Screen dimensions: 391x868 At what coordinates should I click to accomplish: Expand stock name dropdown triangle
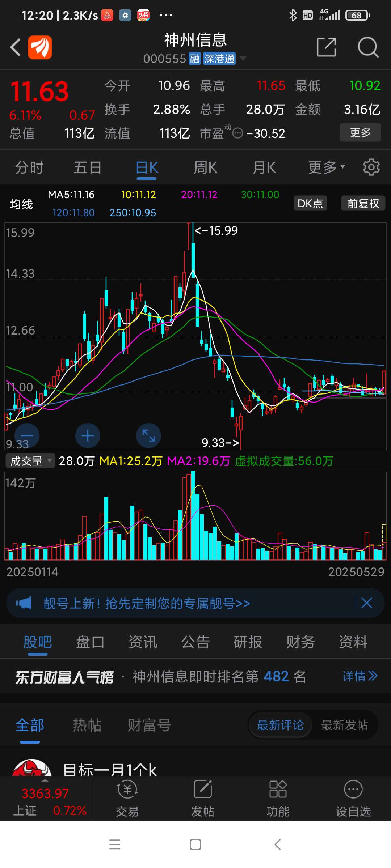pyautogui.click(x=243, y=58)
